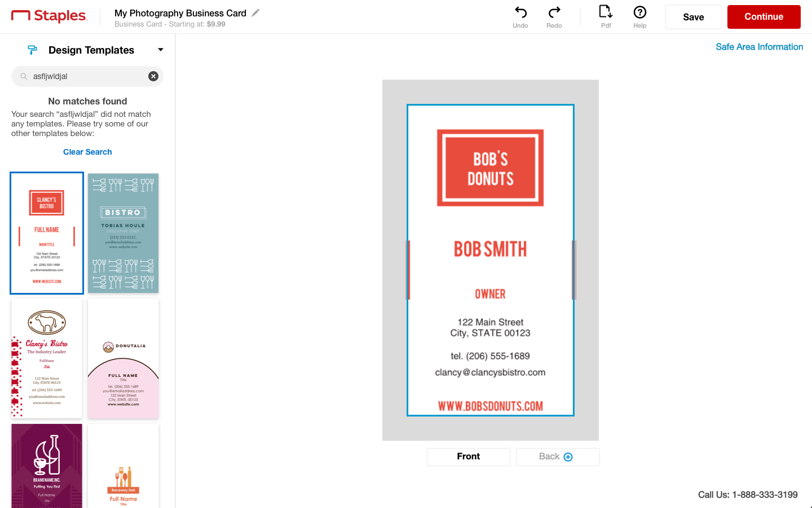The height and width of the screenshot is (508, 812).
Task: Click the red Continue button
Action: 764,17
